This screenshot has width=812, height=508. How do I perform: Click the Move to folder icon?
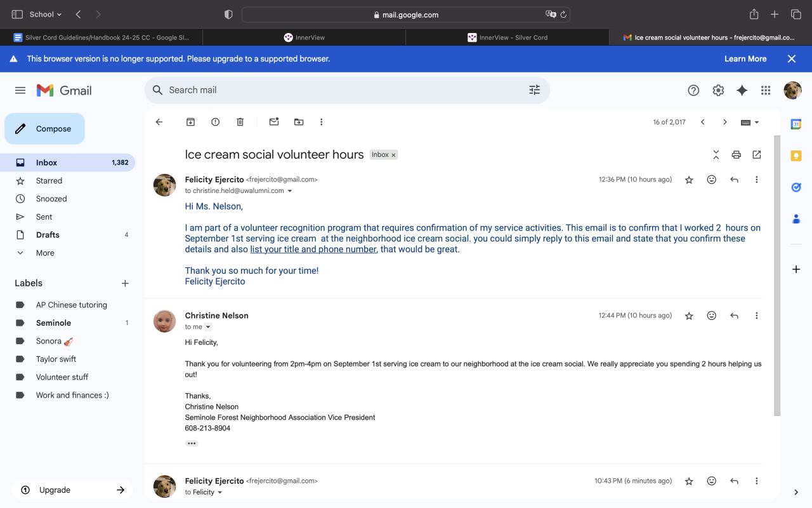[x=299, y=122]
